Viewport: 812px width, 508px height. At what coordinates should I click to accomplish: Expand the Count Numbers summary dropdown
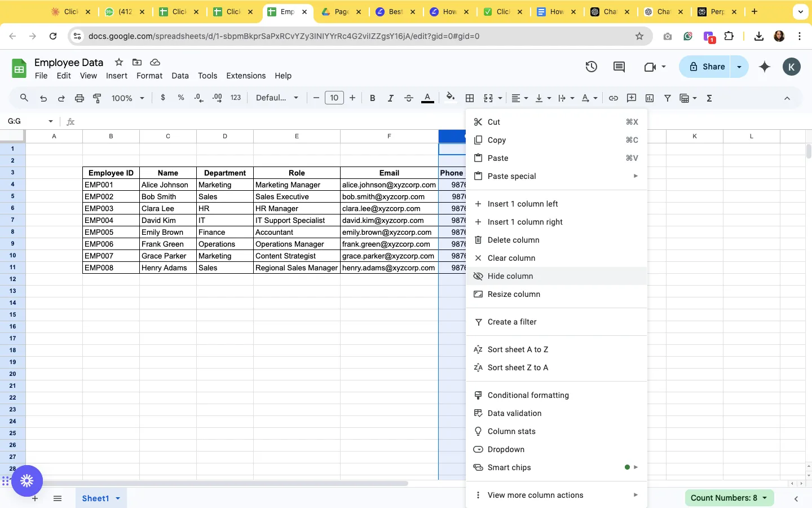point(729,498)
